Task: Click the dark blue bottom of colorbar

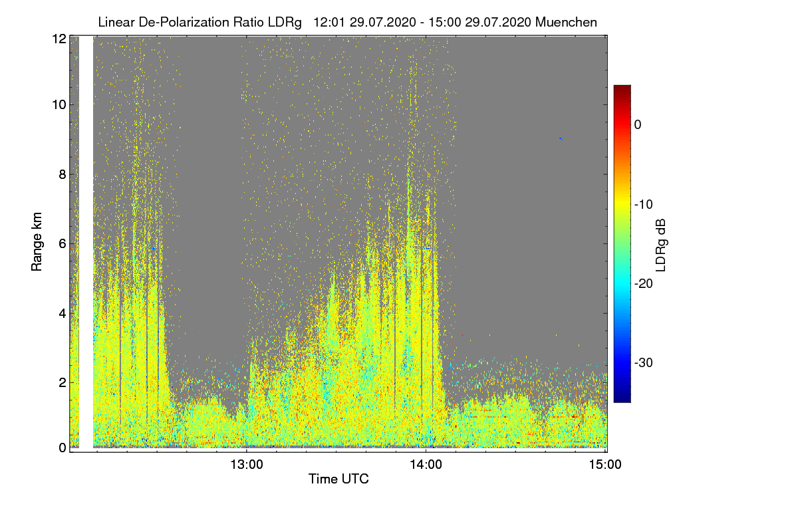Action: [x=622, y=396]
